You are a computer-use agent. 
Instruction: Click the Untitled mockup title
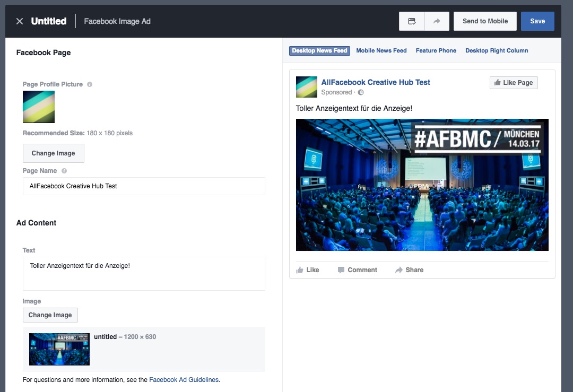(49, 21)
